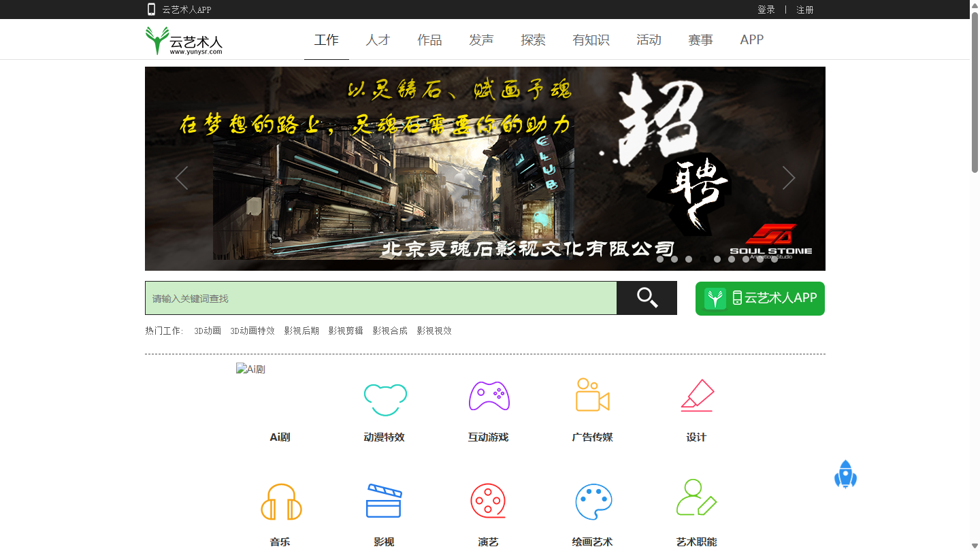The image size is (980, 551).
Task: Click the 注册 link
Action: pyautogui.click(x=805, y=10)
